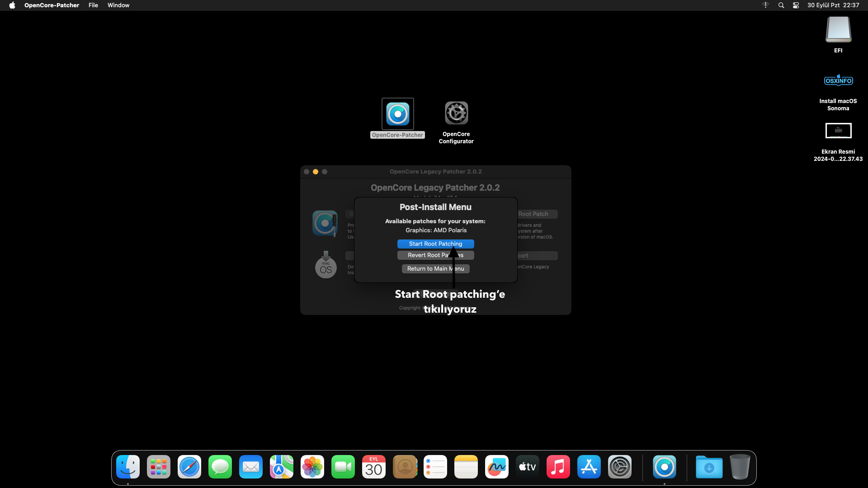Viewport: 868px width, 488px height.
Task: Open the File menu
Action: coord(93,5)
